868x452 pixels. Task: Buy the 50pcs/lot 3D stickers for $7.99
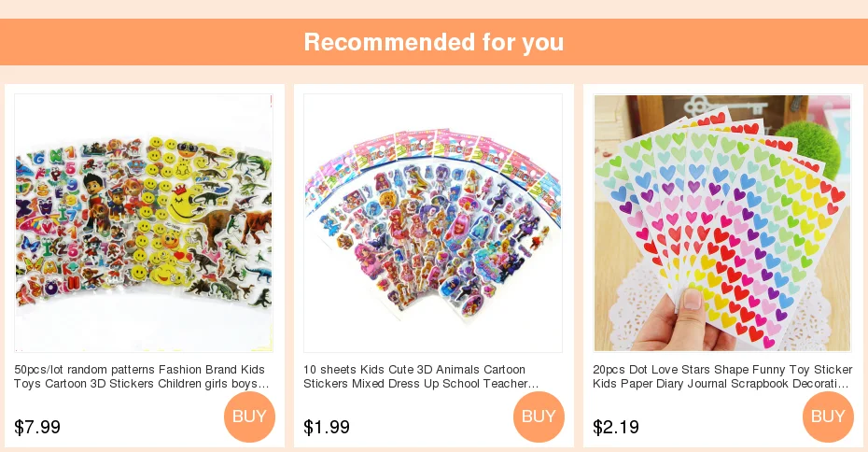pyautogui.click(x=249, y=417)
